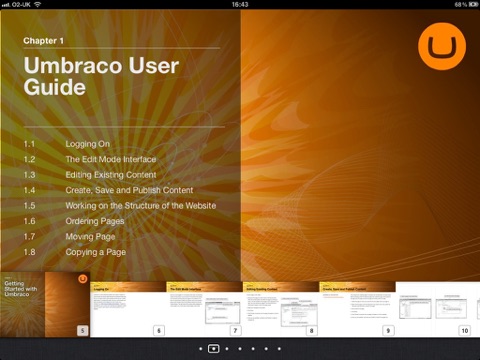Select the third chapter navigation dot
The image size is (480, 360).
227,349
